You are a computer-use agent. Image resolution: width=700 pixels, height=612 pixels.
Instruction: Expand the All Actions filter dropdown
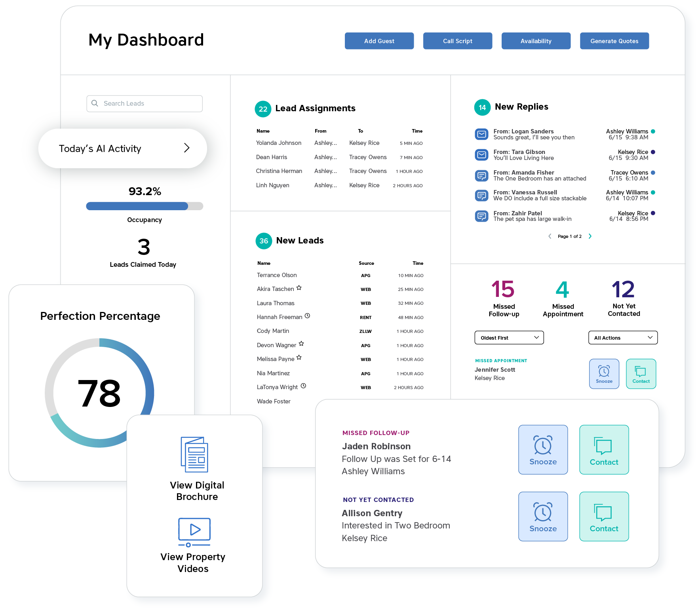[623, 338]
